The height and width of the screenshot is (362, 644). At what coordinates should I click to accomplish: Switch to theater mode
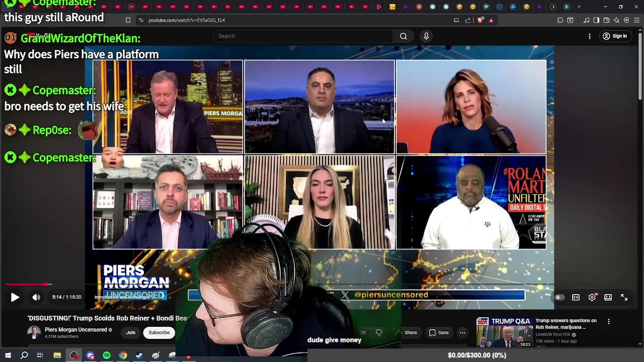coord(608,297)
